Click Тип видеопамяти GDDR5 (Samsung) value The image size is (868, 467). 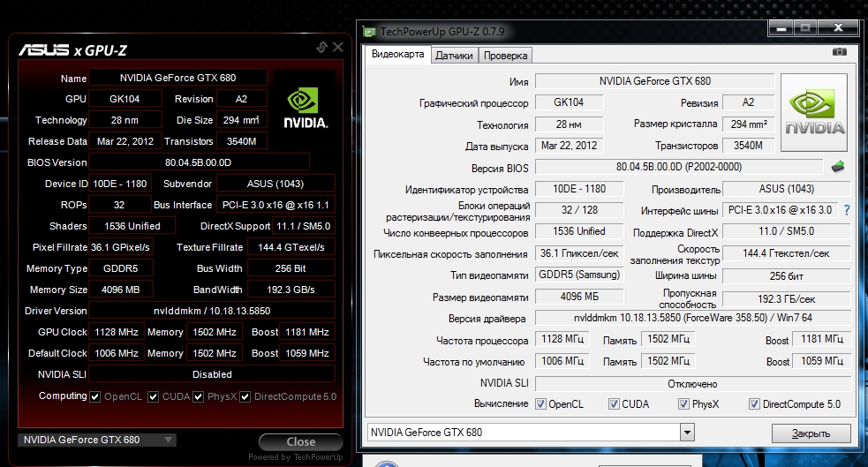coord(579,275)
